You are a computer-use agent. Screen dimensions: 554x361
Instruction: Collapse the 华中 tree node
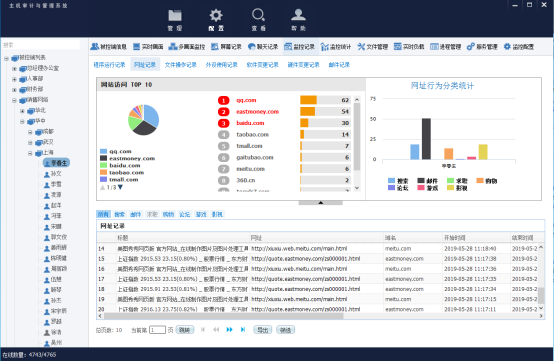click(22, 122)
